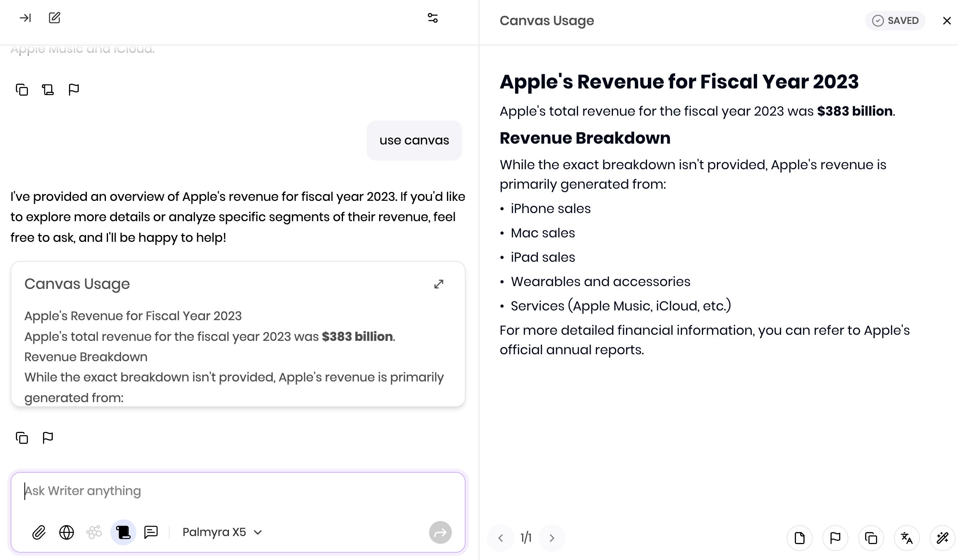Open the chat settings sliders icon
Screen dimensions: 958x560
coord(433,18)
